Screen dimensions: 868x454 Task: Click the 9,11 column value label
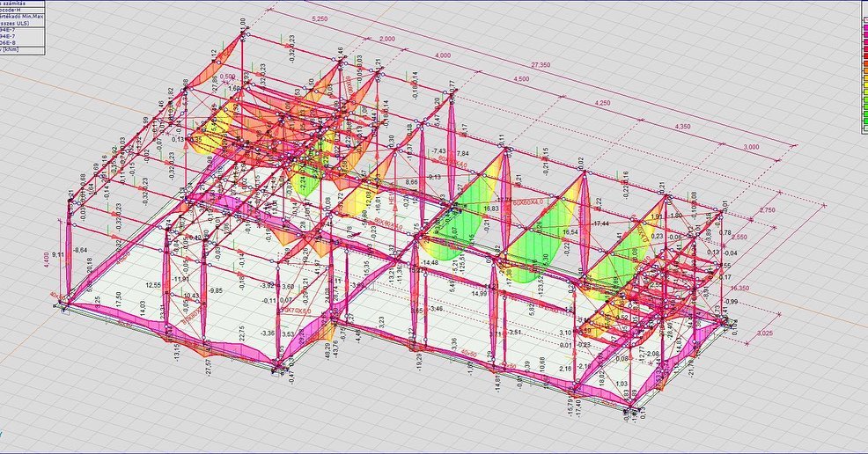coord(58,254)
